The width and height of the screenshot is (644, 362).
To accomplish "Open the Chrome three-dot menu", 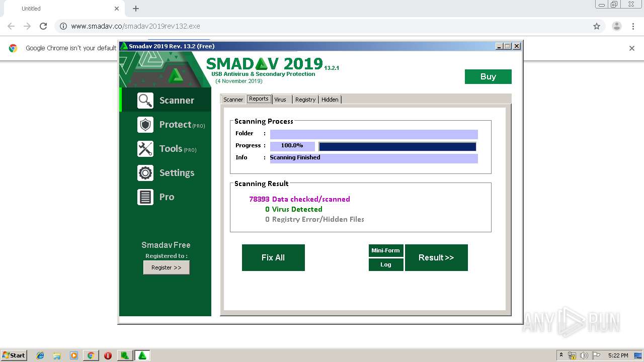I will coord(633,26).
